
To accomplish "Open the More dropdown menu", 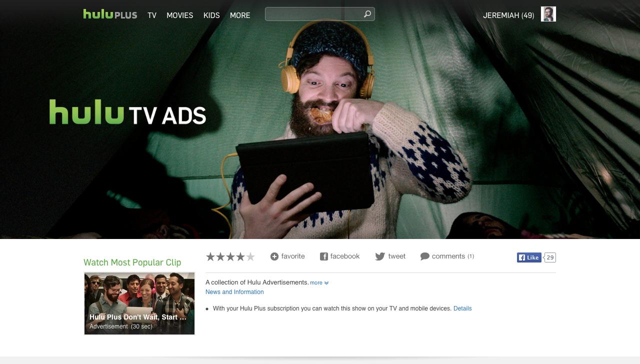I will [240, 15].
